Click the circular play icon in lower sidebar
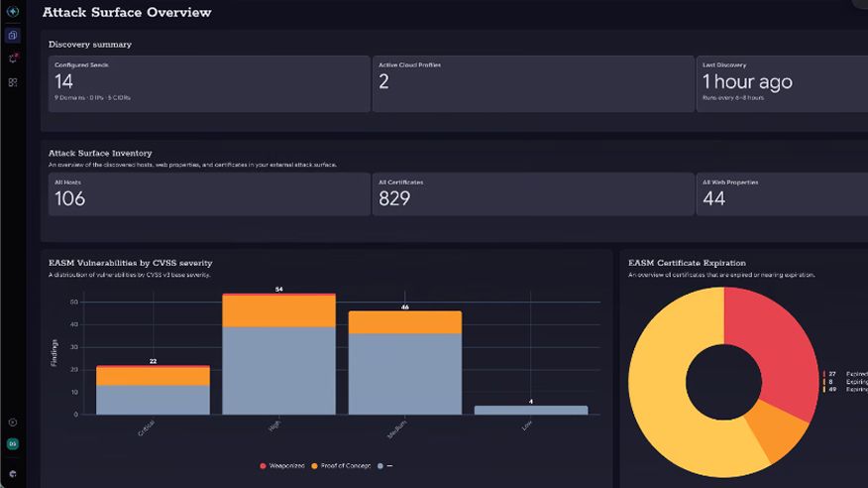This screenshot has height=488, width=868. [13, 423]
